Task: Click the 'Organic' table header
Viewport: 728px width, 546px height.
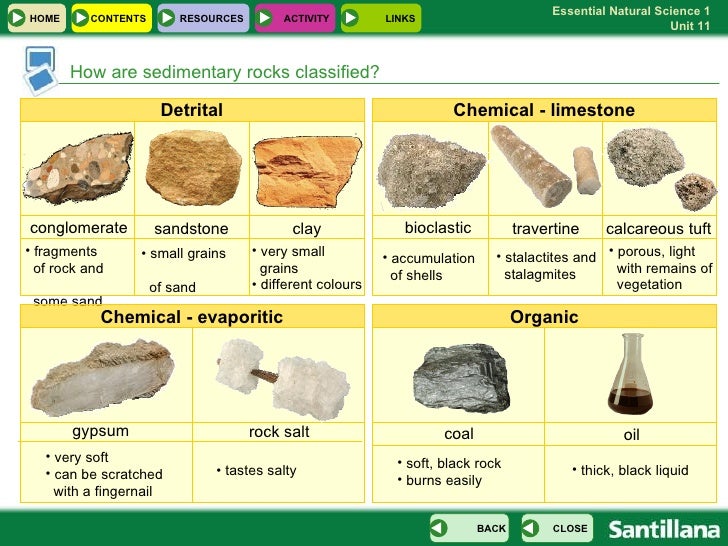Action: pos(544,317)
